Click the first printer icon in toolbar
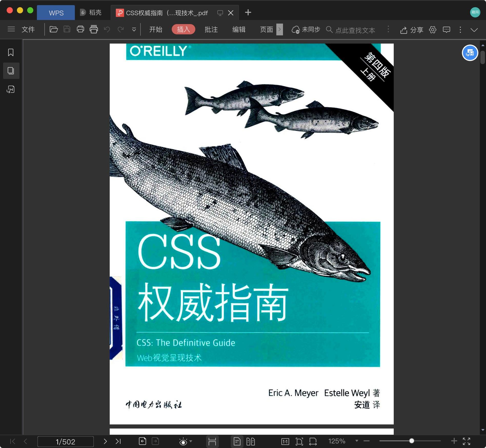This screenshot has width=486, height=448. (80, 29)
